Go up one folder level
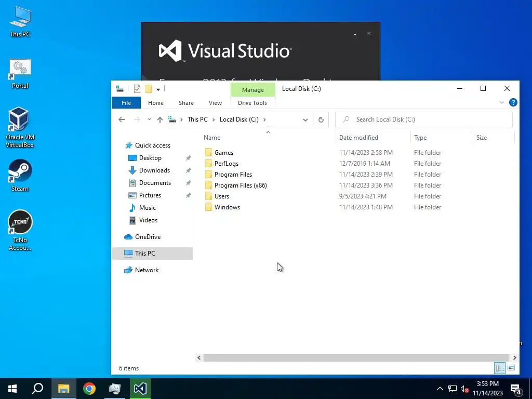The width and height of the screenshot is (532, 399). 160,119
